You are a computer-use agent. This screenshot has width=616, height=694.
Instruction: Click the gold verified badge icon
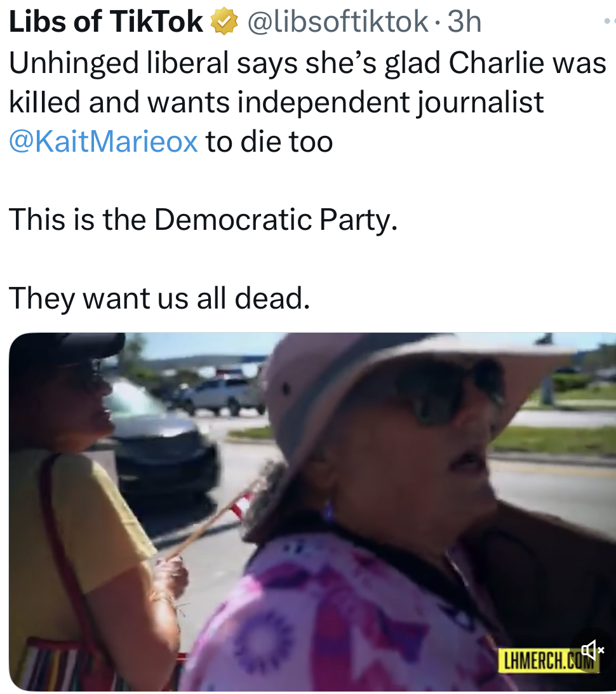click(224, 22)
